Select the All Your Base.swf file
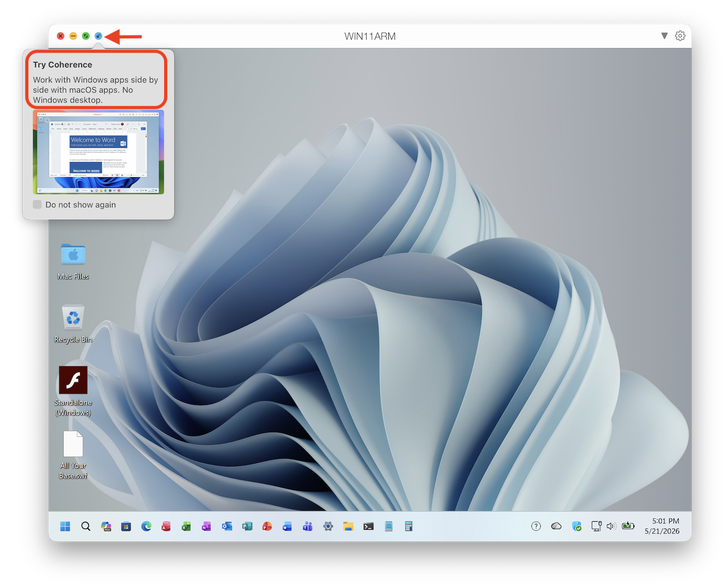The height and width of the screenshot is (588, 727). click(73, 455)
